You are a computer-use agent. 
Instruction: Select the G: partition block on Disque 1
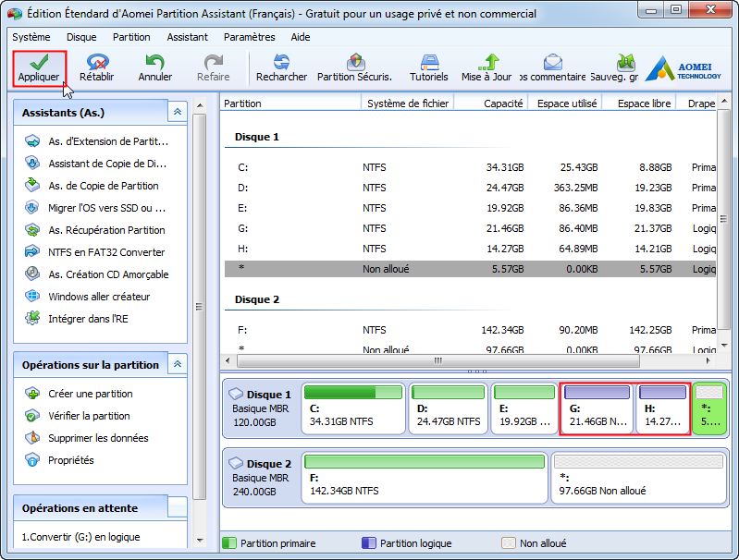point(596,409)
